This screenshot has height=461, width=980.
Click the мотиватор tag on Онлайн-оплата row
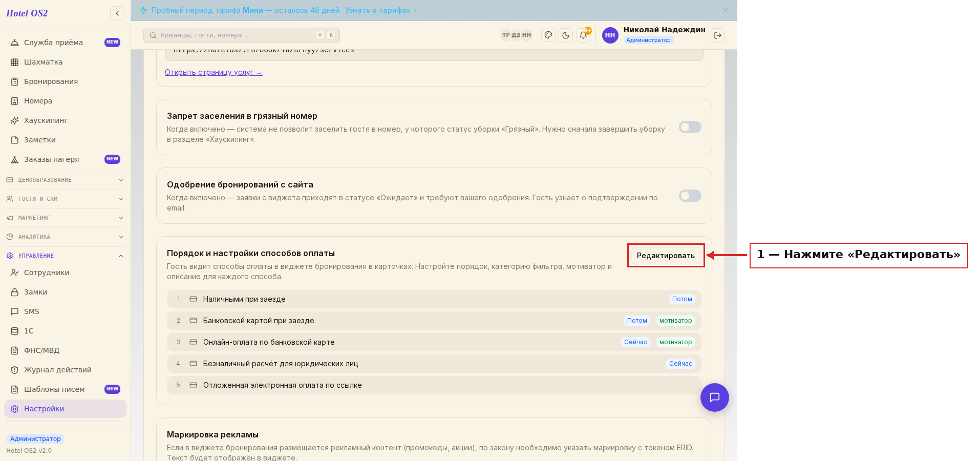pyautogui.click(x=675, y=342)
